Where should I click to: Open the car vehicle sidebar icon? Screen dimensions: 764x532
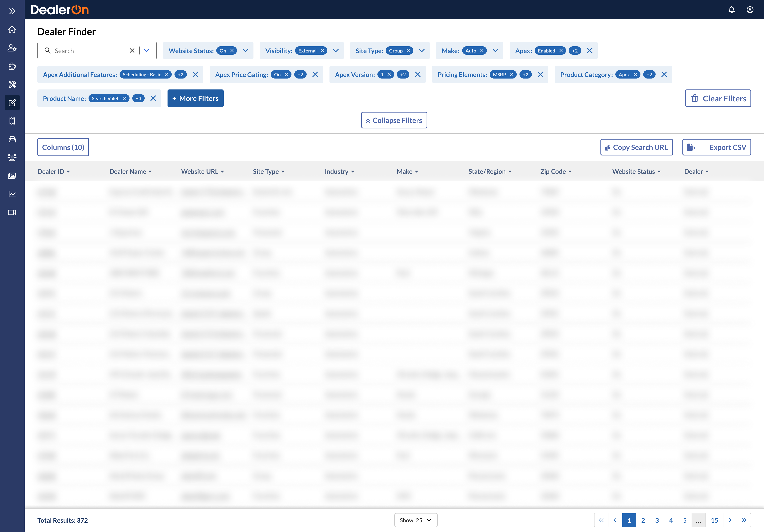click(12, 139)
